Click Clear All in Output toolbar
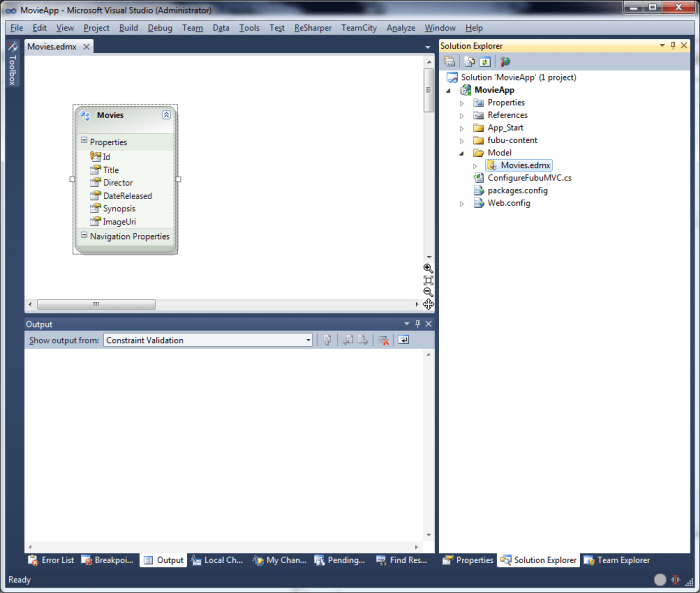The height and width of the screenshot is (593, 700). pyautogui.click(x=383, y=340)
